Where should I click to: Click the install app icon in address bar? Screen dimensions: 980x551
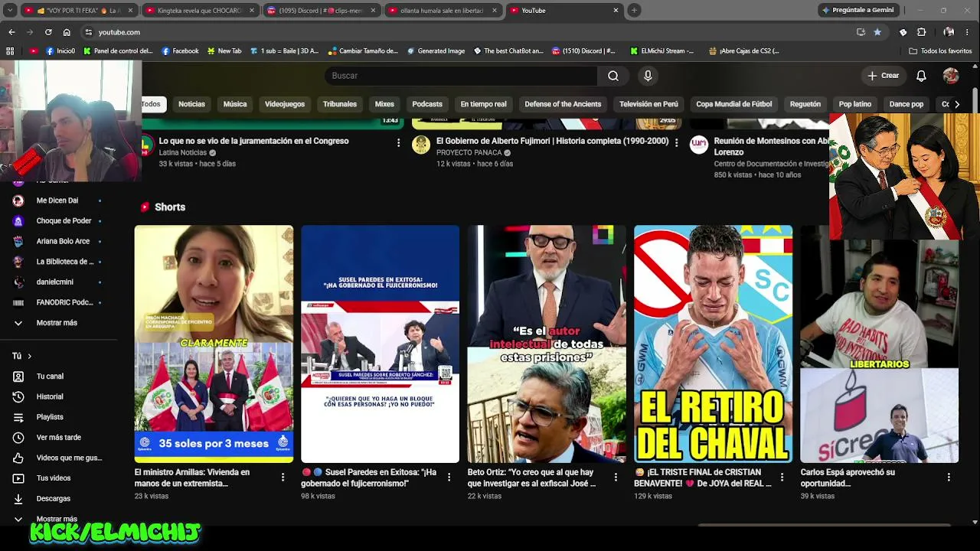(861, 32)
